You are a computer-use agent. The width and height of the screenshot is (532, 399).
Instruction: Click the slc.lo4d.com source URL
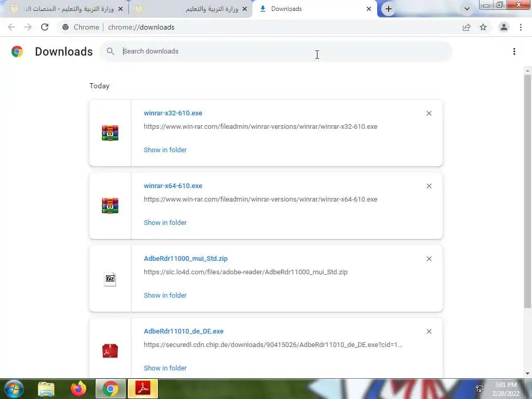[x=246, y=272]
